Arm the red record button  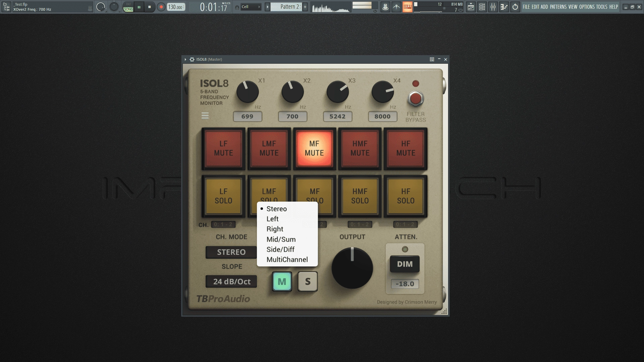pos(161,7)
